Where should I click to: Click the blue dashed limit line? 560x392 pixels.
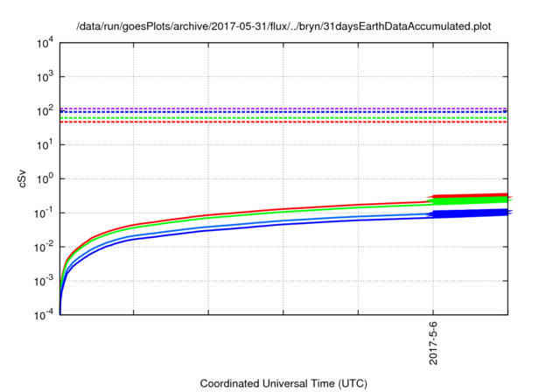point(283,112)
